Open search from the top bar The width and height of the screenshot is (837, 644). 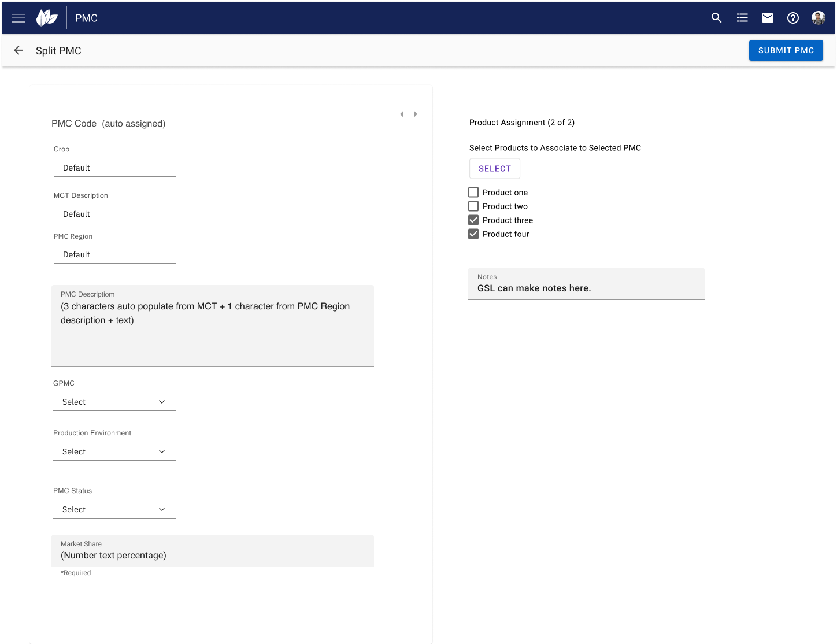716,18
